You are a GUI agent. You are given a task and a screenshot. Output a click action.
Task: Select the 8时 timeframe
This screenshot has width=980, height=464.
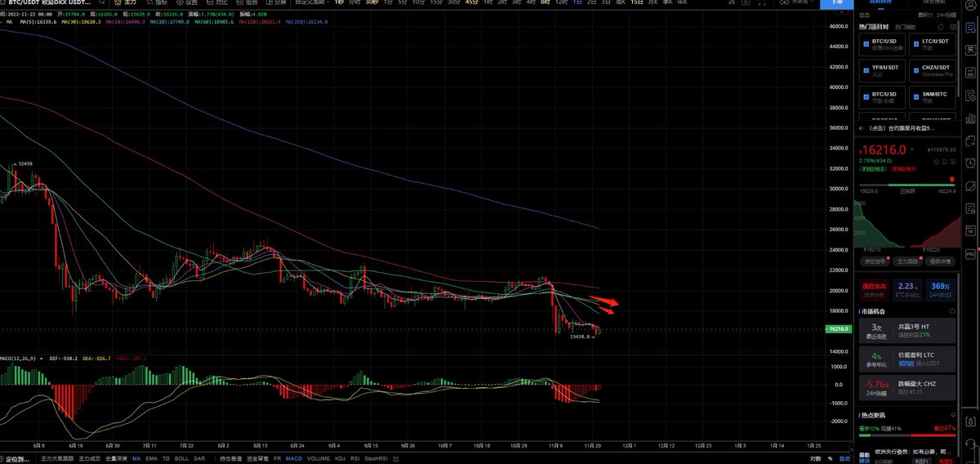pyautogui.click(x=545, y=2)
